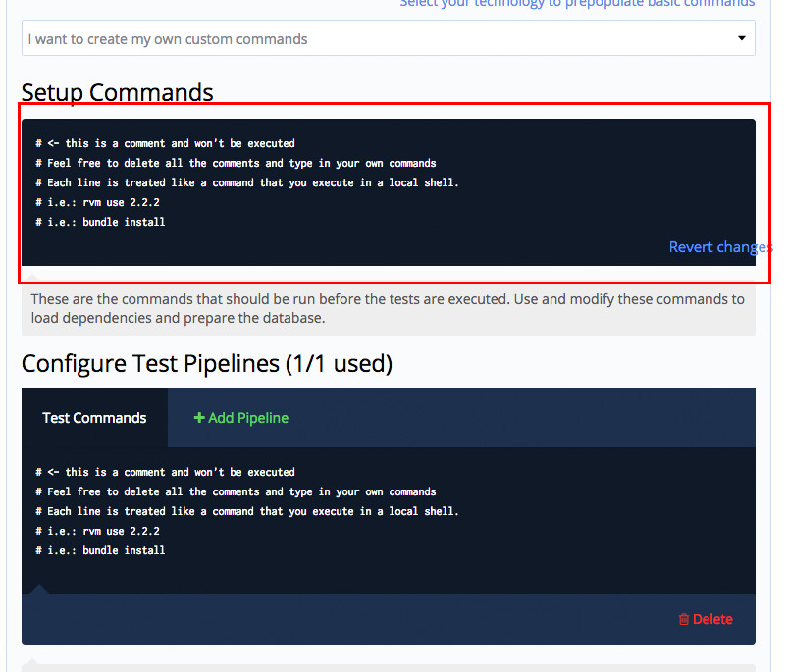Select the Add Pipeline tab
The image size is (787, 672).
pyautogui.click(x=241, y=418)
